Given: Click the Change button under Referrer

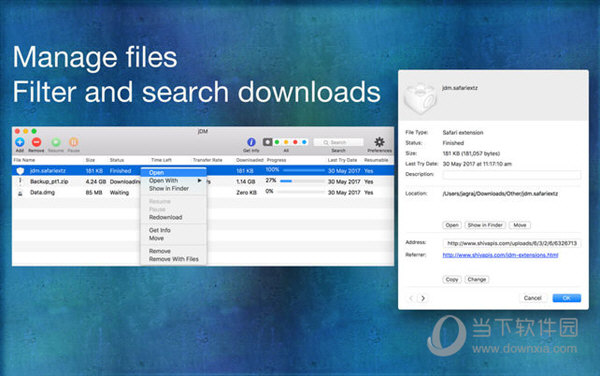Looking at the screenshot, I should pos(476,280).
